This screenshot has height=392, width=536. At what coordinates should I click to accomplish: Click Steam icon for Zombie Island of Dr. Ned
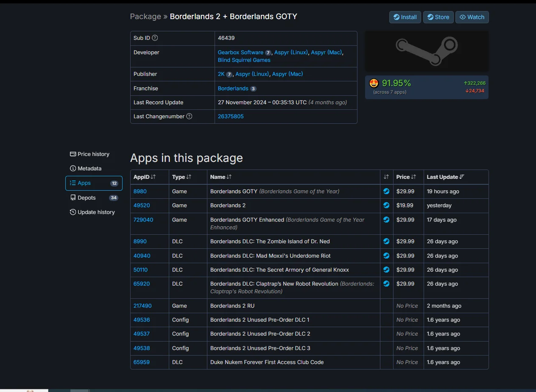click(386, 241)
